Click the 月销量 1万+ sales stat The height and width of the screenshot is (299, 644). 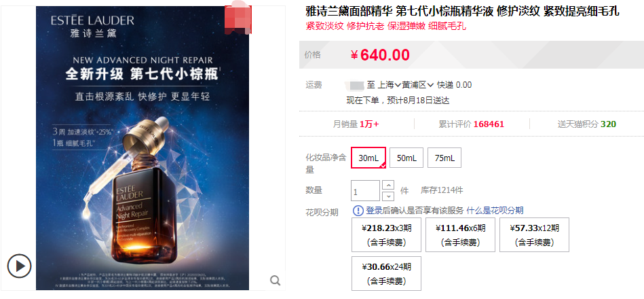(x=356, y=124)
